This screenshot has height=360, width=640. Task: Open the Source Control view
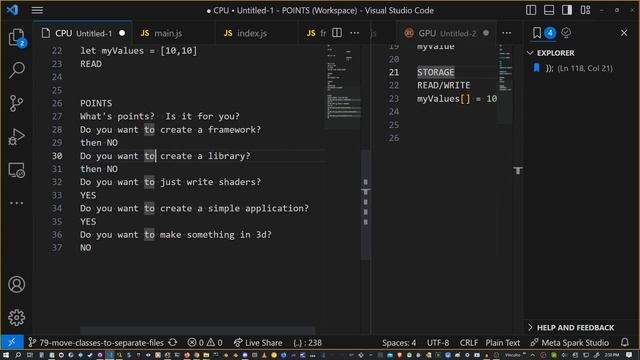(x=16, y=103)
